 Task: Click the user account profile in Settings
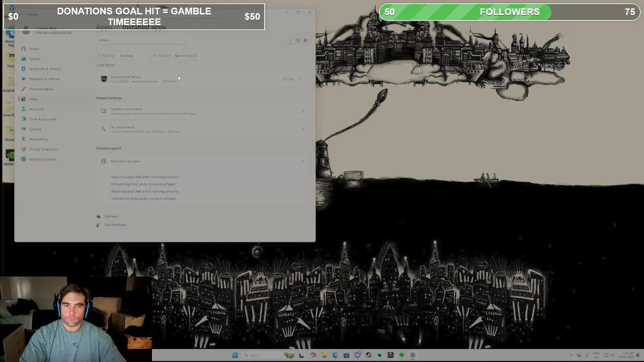click(x=48, y=31)
